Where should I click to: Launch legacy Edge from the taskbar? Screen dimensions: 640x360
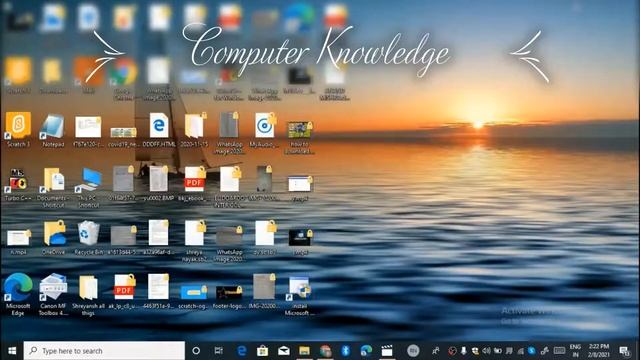click(x=242, y=351)
